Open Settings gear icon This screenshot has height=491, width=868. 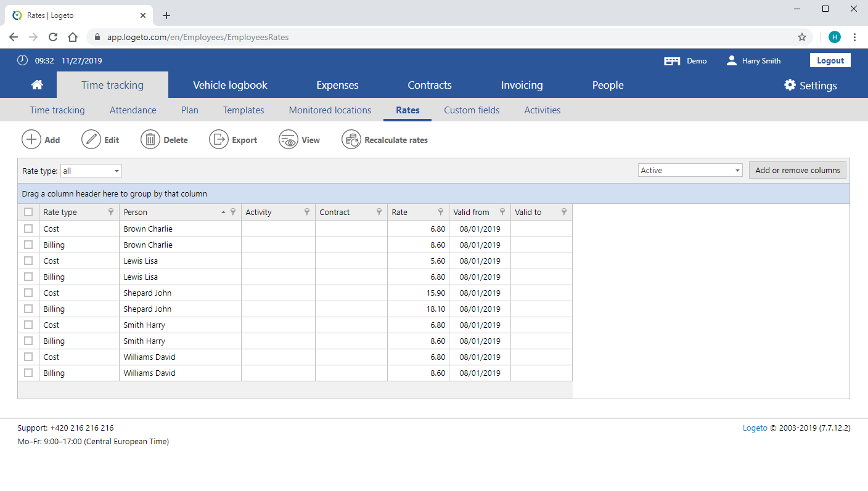coord(790,85)
